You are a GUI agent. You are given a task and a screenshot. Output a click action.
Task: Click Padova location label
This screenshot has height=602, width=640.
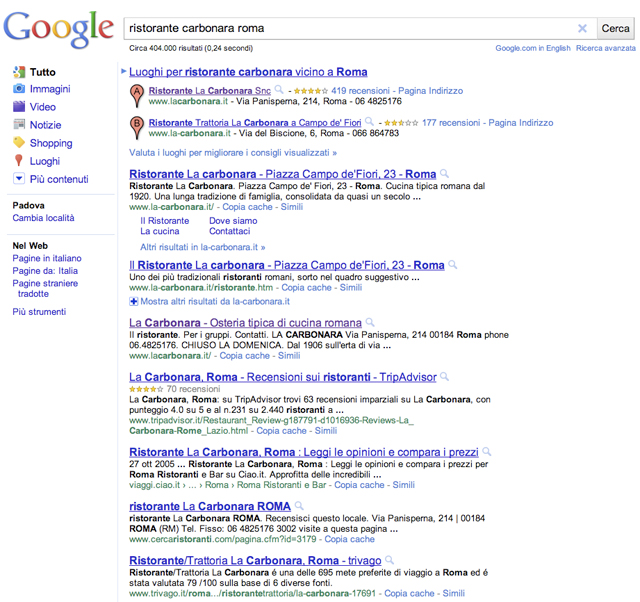pyautogui.click(x=28, y=205)
